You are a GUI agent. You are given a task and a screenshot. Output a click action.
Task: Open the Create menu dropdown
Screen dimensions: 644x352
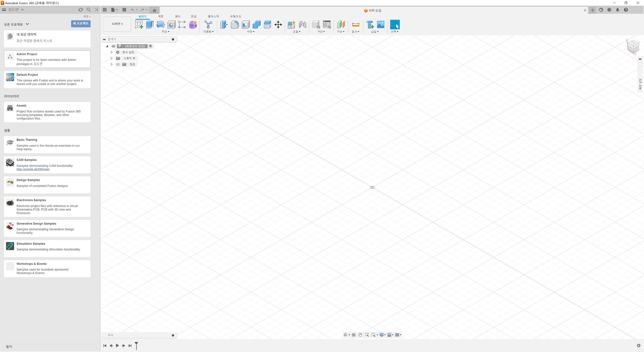[166, 32]
